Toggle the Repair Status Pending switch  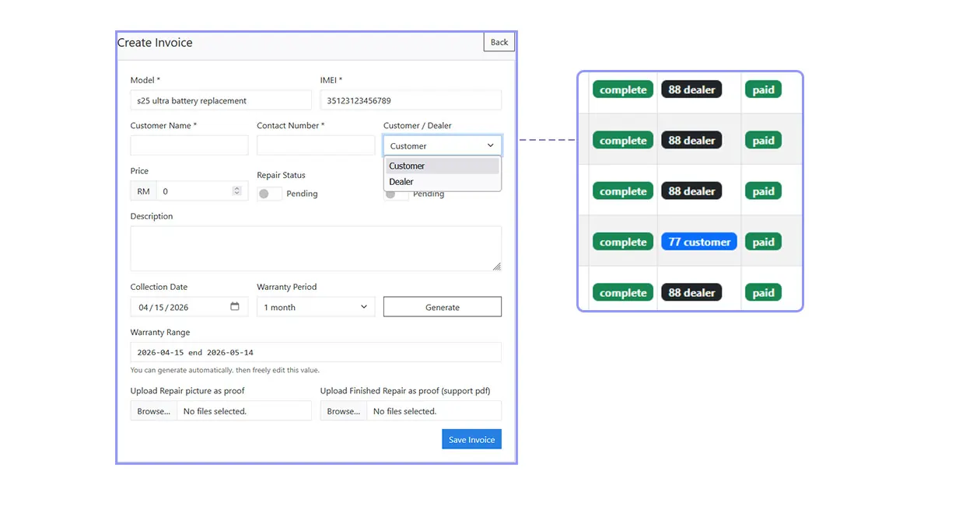269,194
